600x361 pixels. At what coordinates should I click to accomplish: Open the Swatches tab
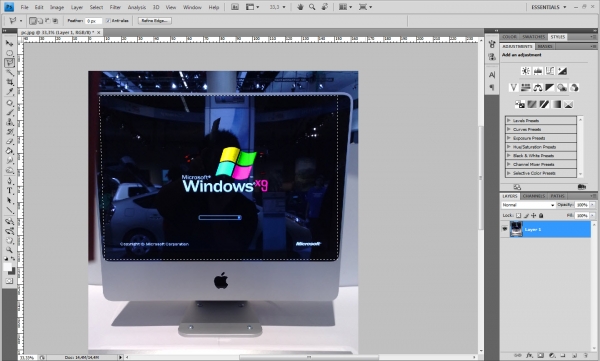coord(533,37)
